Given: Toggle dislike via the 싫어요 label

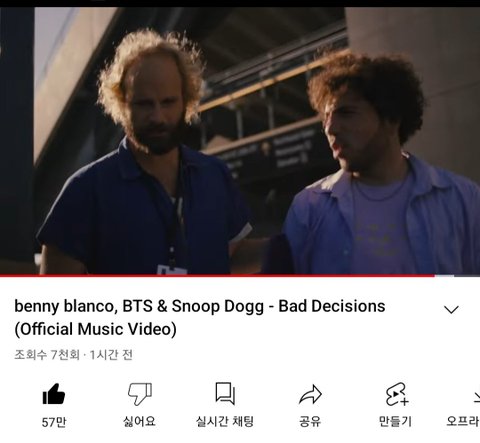Looking at the screenshot, I should [139, 422].
